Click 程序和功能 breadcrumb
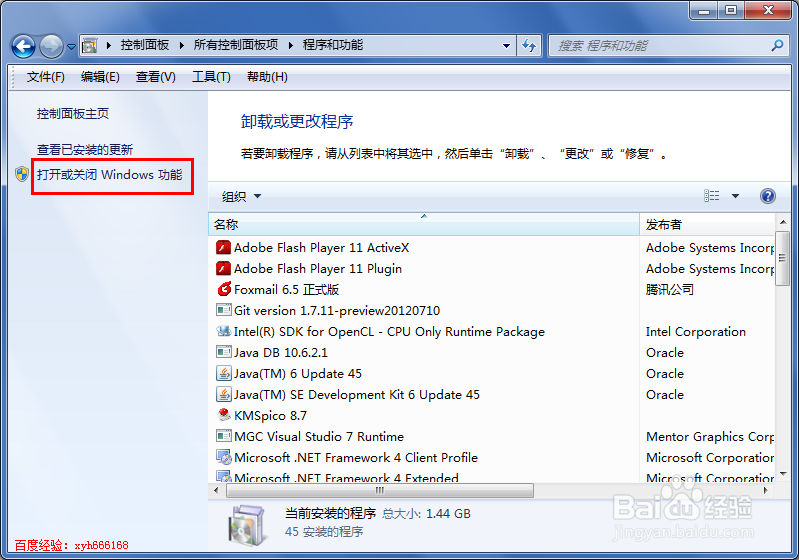Viewport: 799px width, 560px height. pos(333,45)
